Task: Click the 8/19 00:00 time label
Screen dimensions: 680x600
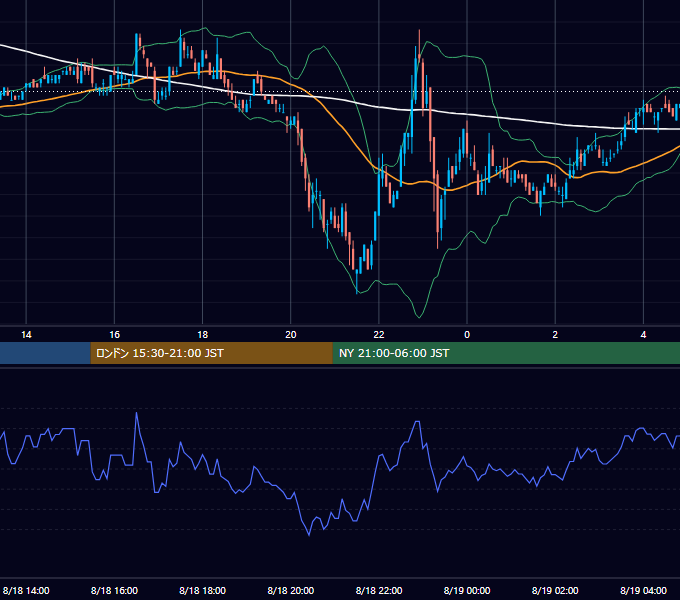Action: pyautogui.click(x=467, y=590)
